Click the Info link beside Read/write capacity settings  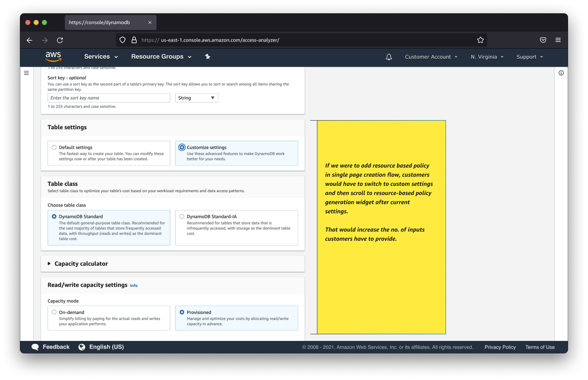(134, 286)
